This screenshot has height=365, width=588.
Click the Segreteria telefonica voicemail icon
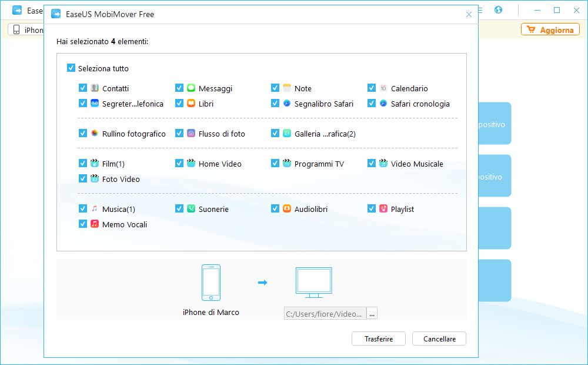[x=95, y=103]
